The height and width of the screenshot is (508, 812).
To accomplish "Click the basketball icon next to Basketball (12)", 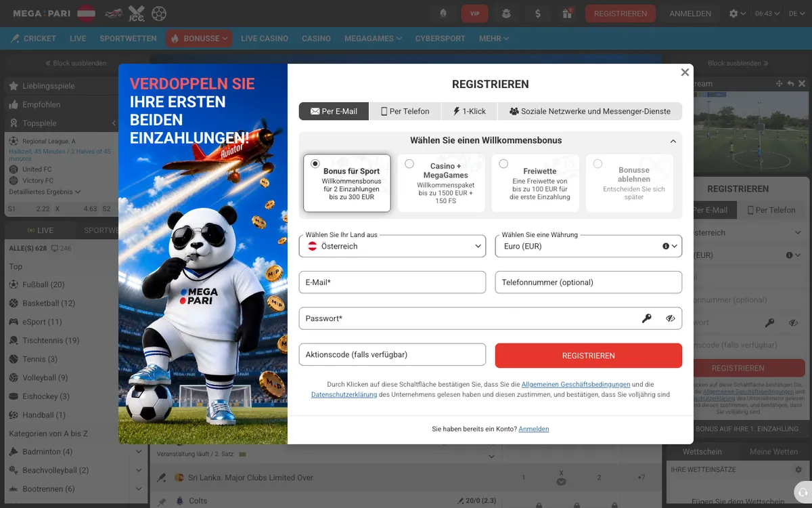I will pos(14,303).
